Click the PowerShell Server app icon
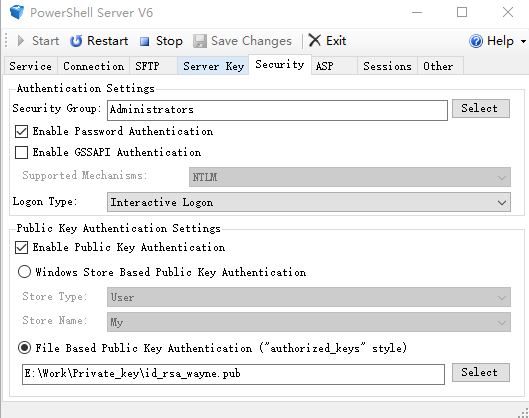Image resolution: width=529 pixels, height=418 pixels. point(17,12)
